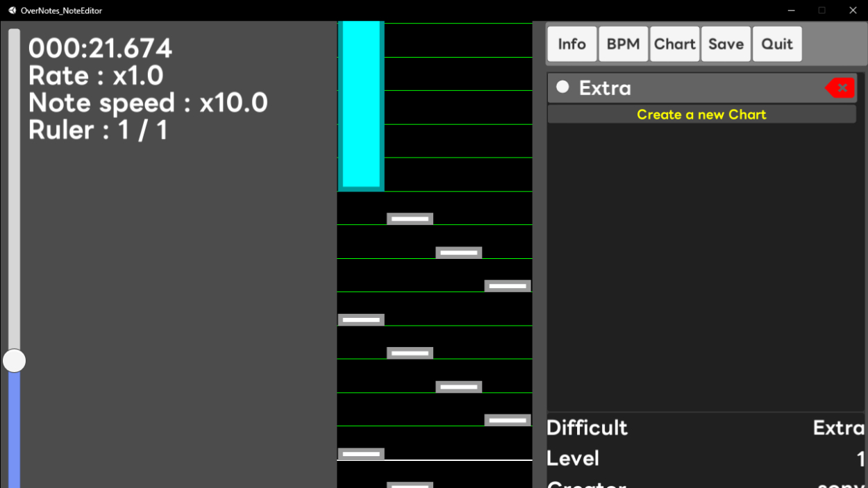Minimize the OverNotes_NoteEditor window

[x=792, y=10]
